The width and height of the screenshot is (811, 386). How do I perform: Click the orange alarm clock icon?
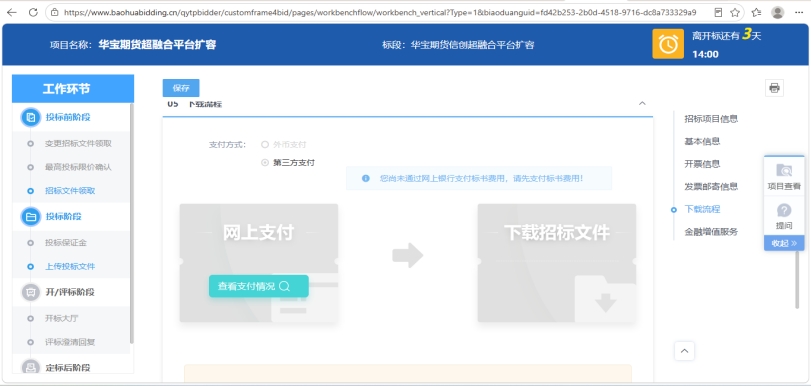click(x=668, y=44)
